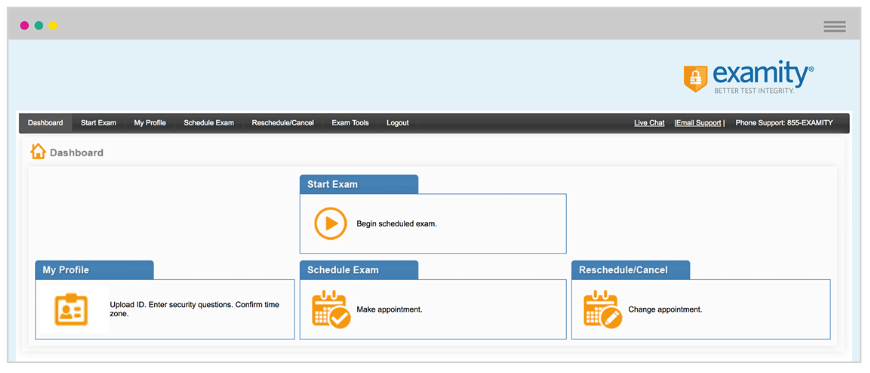870x373 pixels.
Task: Go to My Profile in the navigation bar
Action: pyautogui.click(x=150, y=123)
